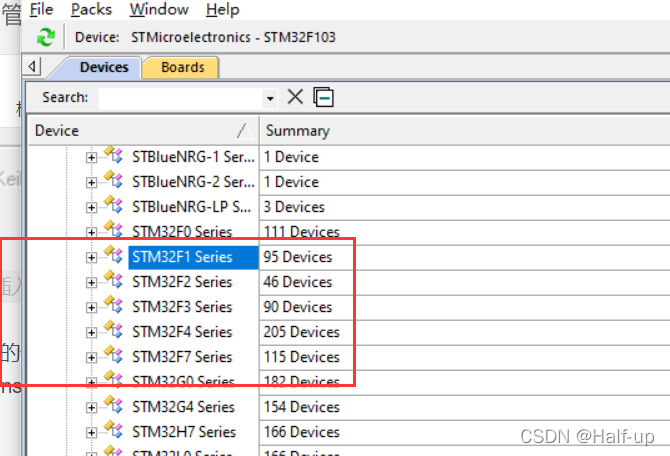
Task: Switch to the Boards tab
Action: coord(182,68)
